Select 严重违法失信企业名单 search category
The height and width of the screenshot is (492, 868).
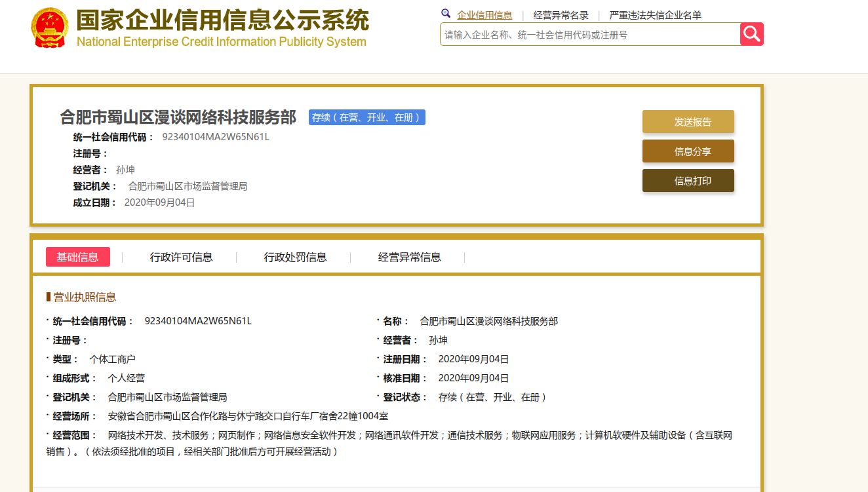(x=655, y=15)
